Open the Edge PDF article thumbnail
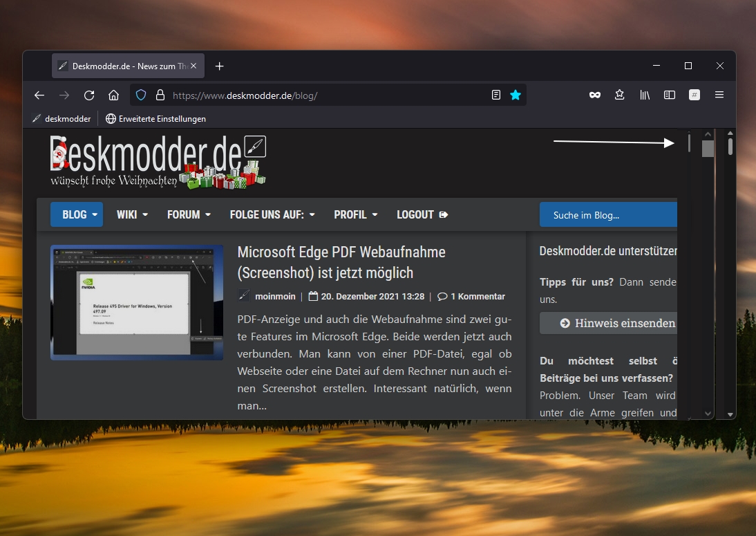756x536 pixels. 137,302
